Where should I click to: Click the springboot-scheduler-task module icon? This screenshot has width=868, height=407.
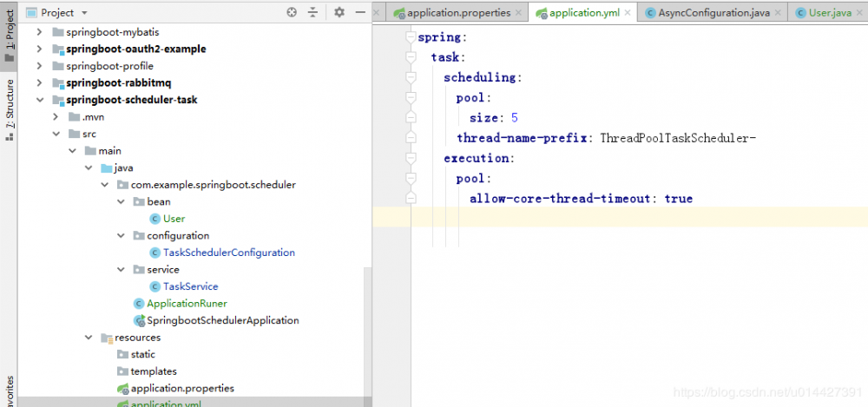57,100
